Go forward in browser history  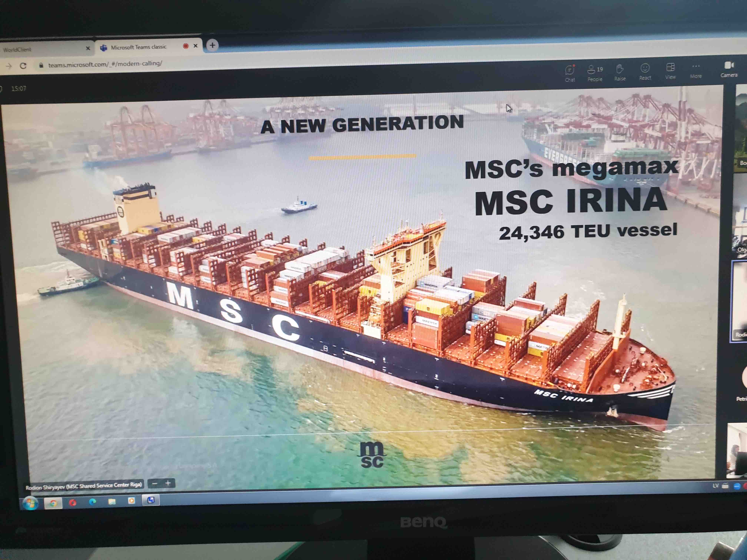pos(9,66)
